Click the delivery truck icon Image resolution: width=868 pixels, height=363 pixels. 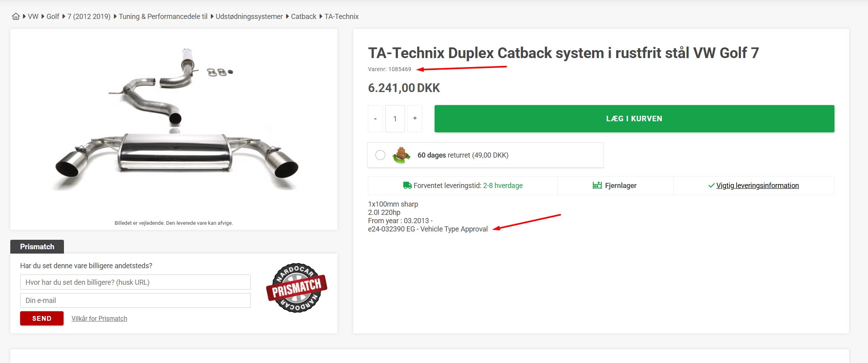coord(407,185)
